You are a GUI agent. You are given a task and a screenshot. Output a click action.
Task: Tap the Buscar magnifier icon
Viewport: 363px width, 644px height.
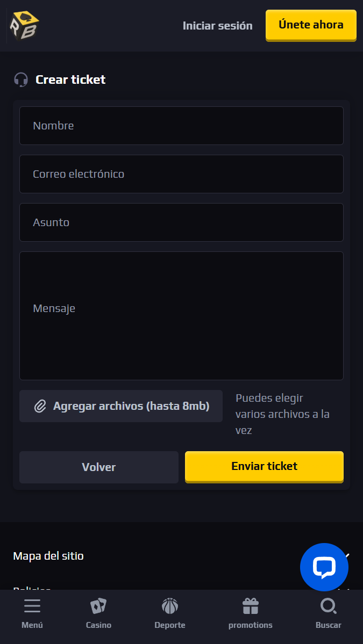click(328, 607)
